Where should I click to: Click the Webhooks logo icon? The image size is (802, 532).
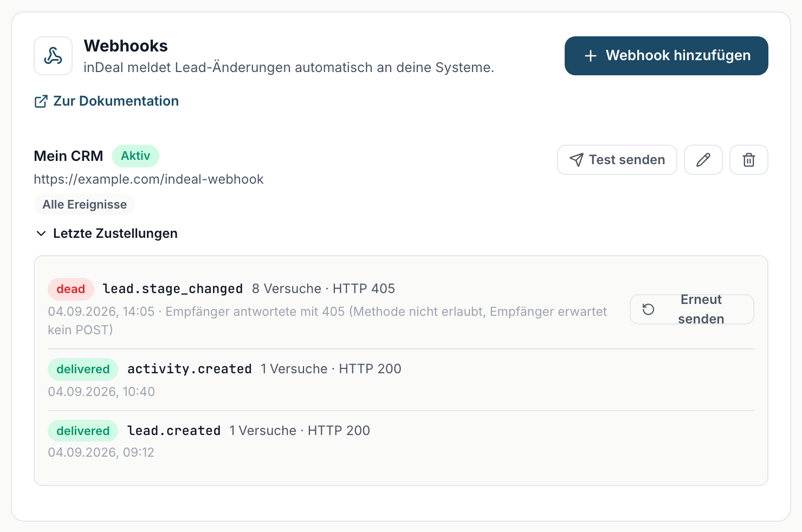(x=53, y=56)
